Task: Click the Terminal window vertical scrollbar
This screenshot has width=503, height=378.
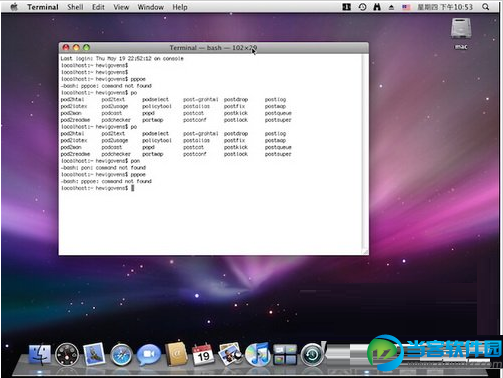Action: pyautogui.click(x=365, y=152)
